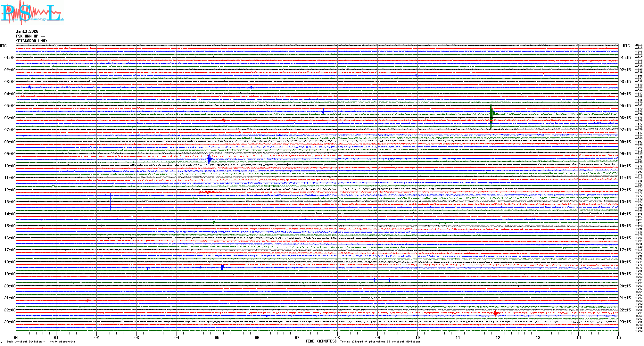This screenshot has width=644, height=346.
Task: Click the (FISKARDO-HNN) station name
Action: [31, 41]
